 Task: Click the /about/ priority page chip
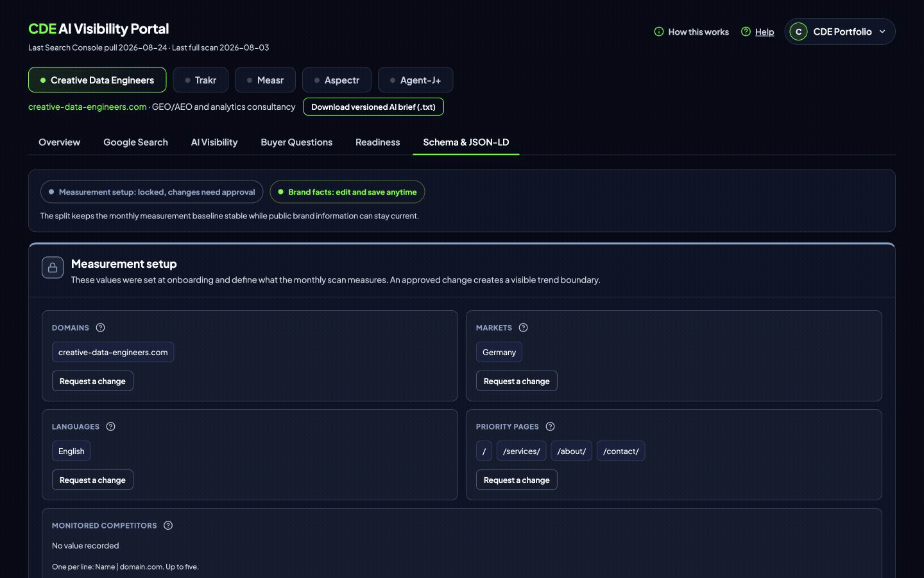coord(571,451)
